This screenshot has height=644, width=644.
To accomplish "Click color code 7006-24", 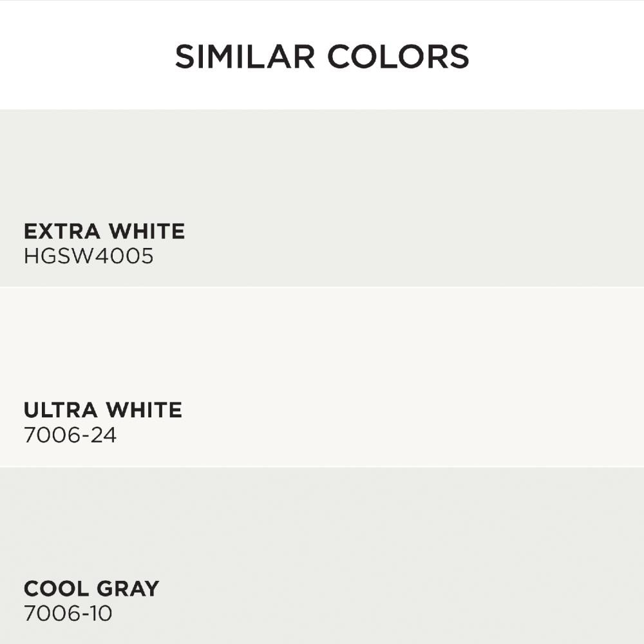I will click(70, 435).
